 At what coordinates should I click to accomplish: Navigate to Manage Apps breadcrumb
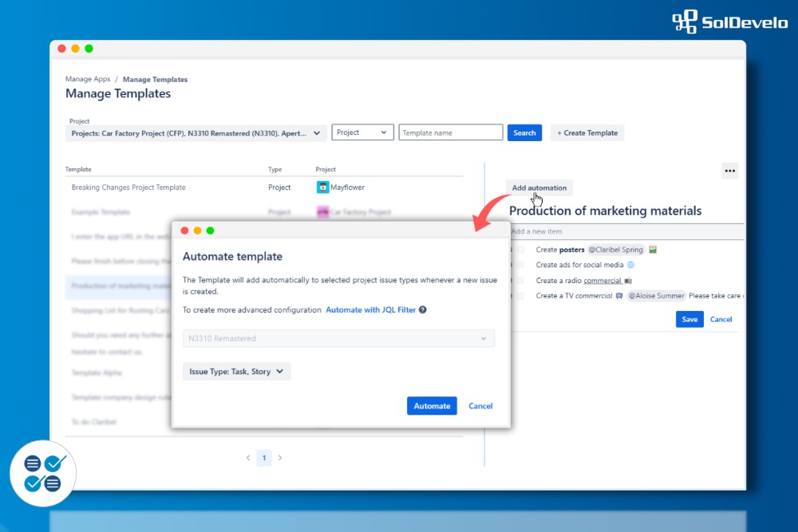88,80
